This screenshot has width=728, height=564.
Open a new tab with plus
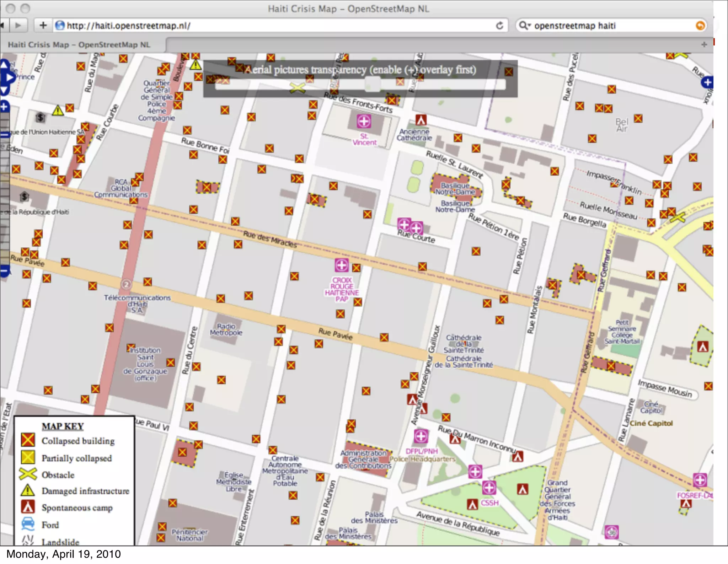[704, 44]
